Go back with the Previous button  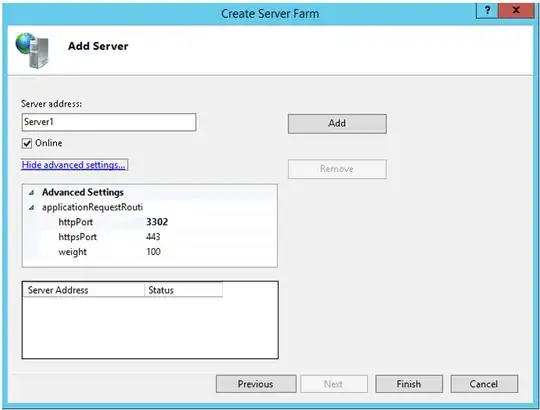pyautogui.click(x=256, y=384)
